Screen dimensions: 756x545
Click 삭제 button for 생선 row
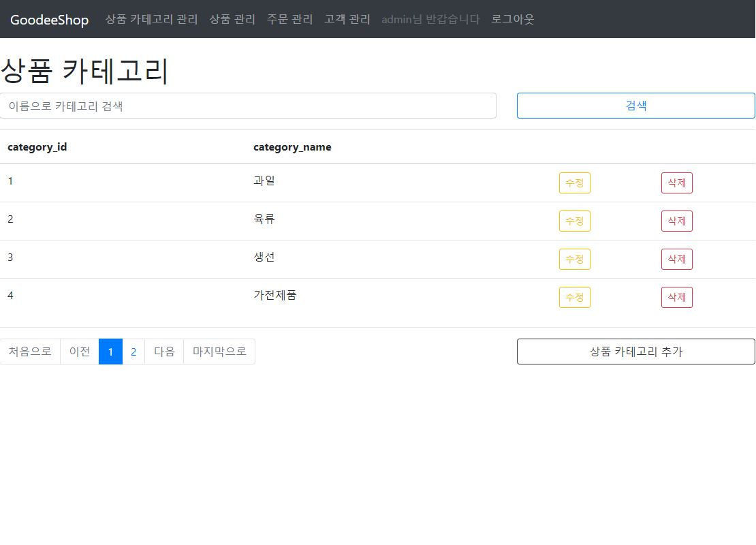tap(677, 259)
